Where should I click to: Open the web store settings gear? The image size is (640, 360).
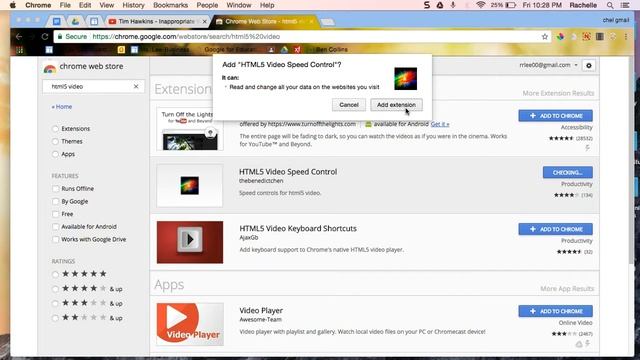589,65
